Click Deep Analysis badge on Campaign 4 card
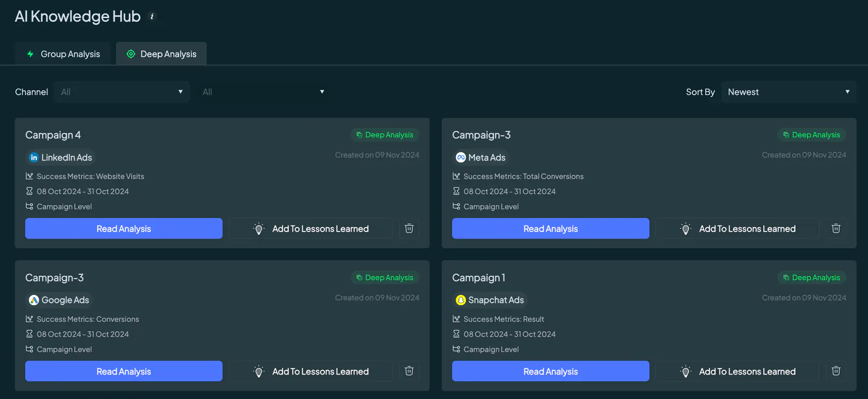This screenshot has width=868, height=399. (x=385, y=134)
